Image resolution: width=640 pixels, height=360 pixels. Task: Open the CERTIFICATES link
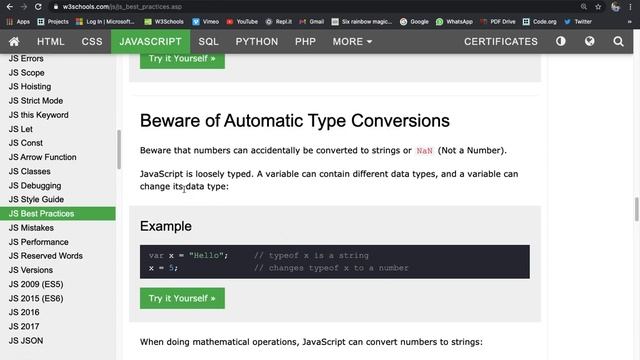pos(501,41)
